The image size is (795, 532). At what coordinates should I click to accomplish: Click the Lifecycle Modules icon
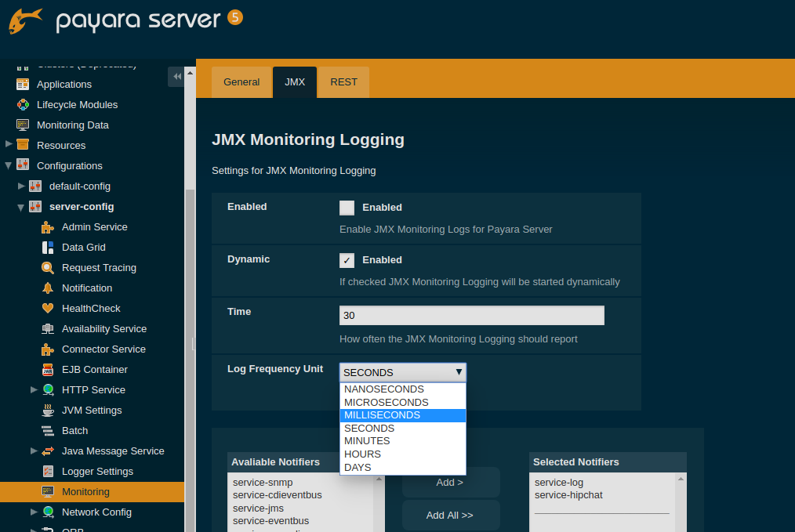pos(23,104)
